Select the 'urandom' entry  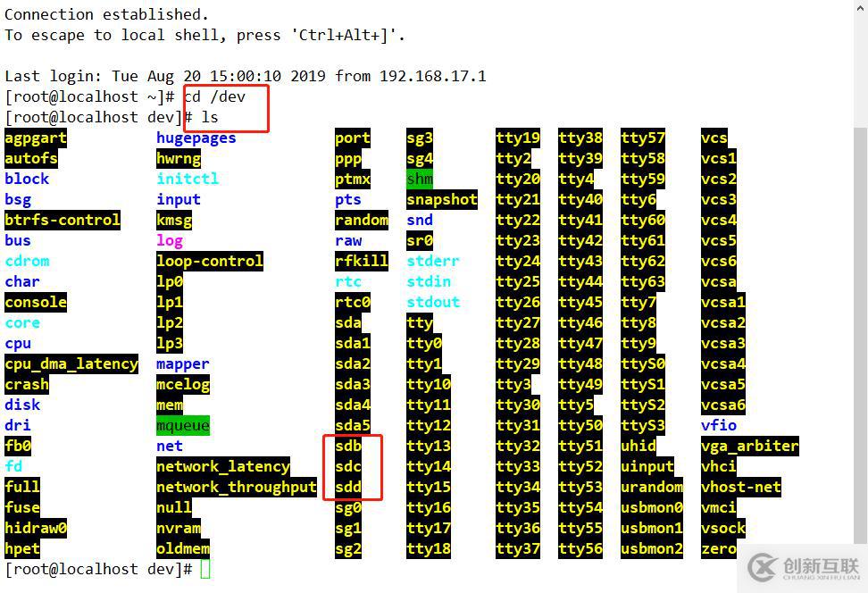[652, 488]
